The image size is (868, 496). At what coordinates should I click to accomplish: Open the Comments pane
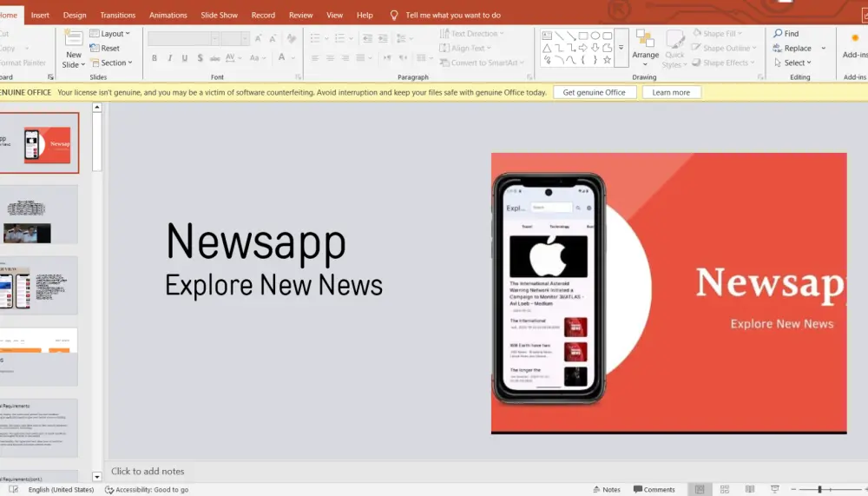tap(654, 489)
